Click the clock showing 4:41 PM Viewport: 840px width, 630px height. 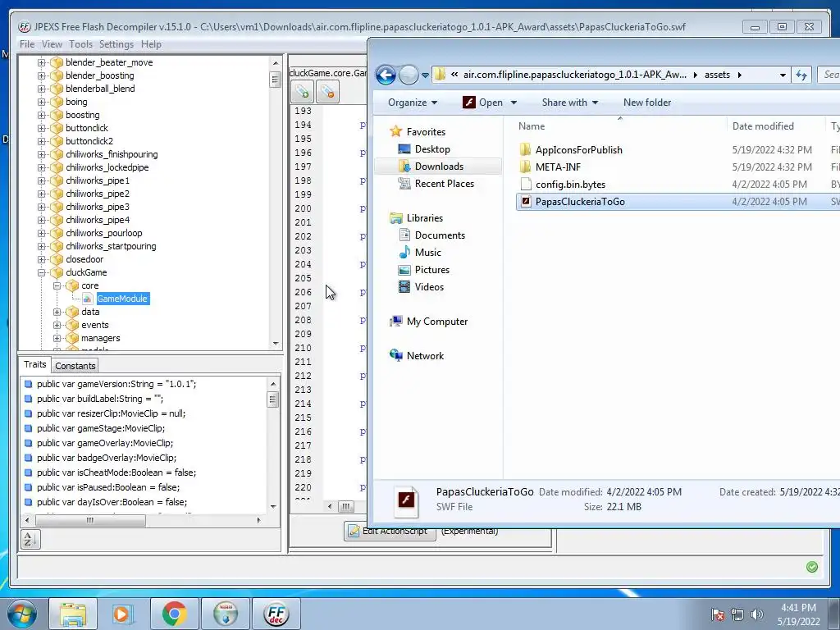coord(798,608)
